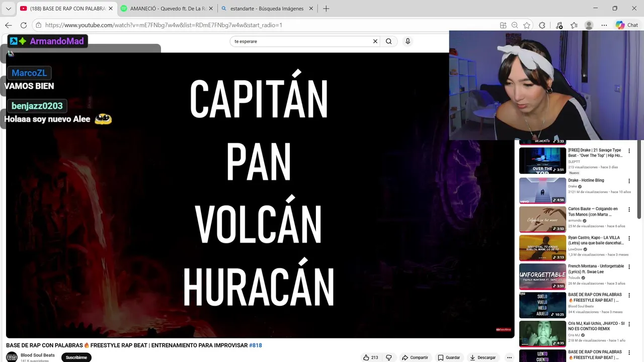The width and height of the screenshot is (644, 362).
Task: Dislike the video with thumbs down
Action: click(x=388, y=357)
